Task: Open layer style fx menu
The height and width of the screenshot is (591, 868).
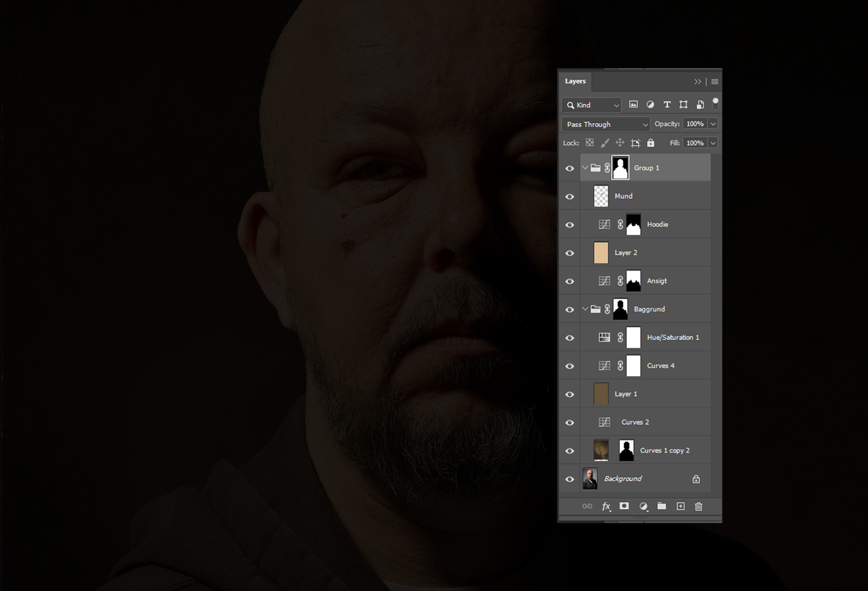Action: pyautogui.click(x=606, y=507)
